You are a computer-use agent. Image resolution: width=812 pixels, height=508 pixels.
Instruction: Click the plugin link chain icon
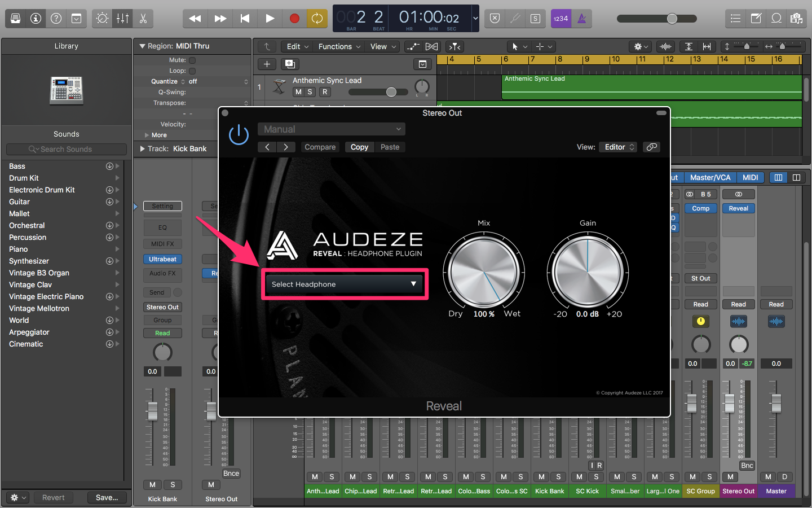pos(651,147)
